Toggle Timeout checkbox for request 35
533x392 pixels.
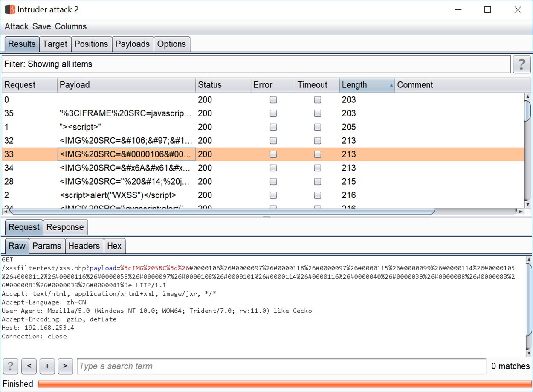coord(317,113)
